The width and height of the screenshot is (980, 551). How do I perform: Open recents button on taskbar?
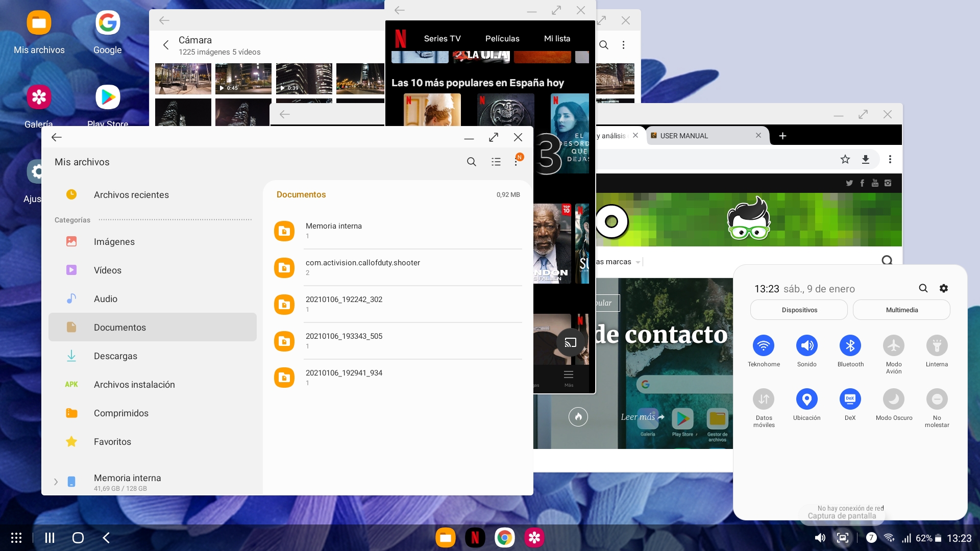pyautogui.click(x=50, y=538)
